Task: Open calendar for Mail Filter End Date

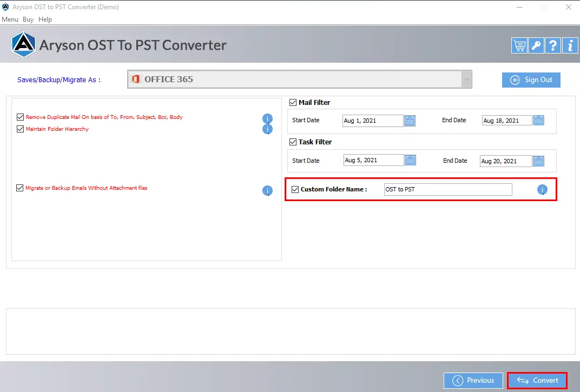Action: (538, 120)
